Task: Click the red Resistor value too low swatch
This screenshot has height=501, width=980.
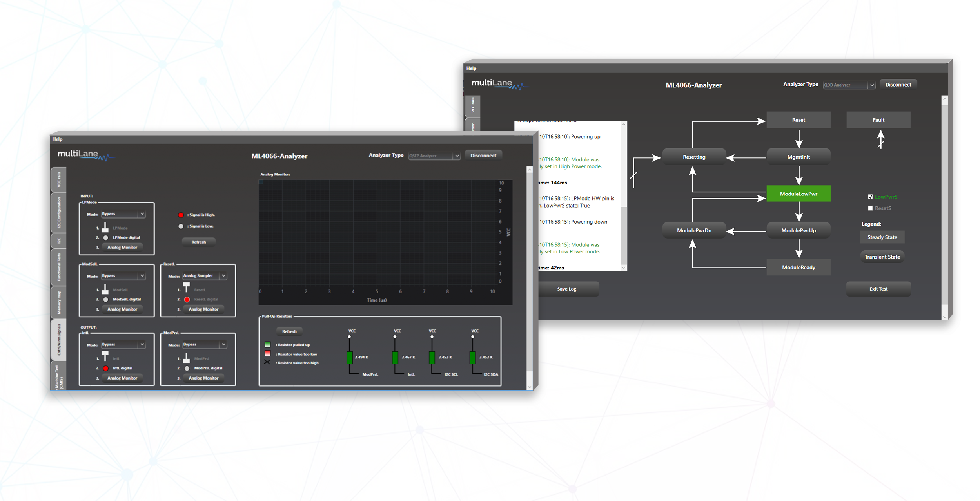Action: click(268, 354)
